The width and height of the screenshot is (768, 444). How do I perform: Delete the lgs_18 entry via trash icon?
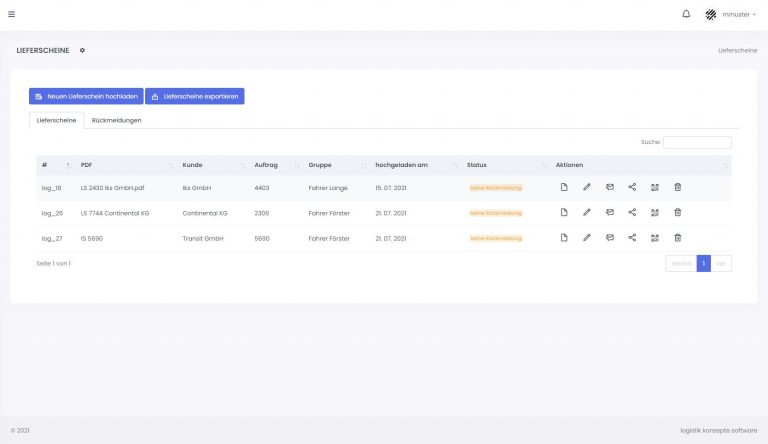pos(677,186)
